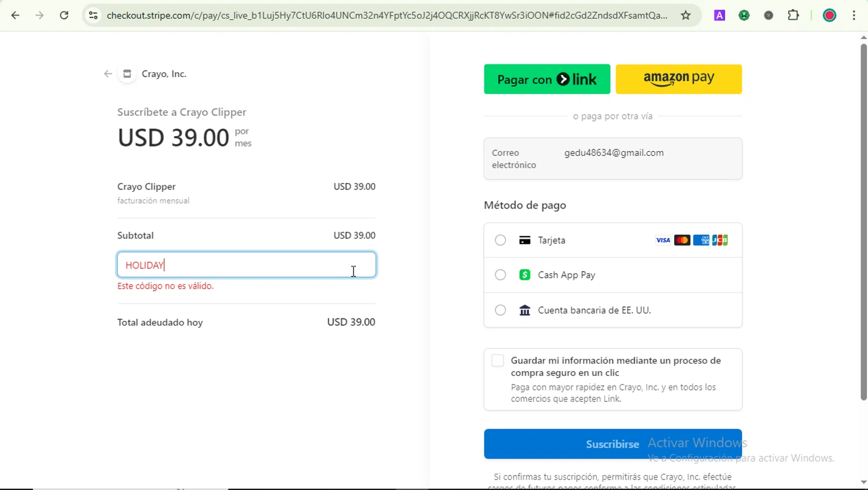Click the scrollbar down arrow
868x490 pixels.
pyautogui.click(x=863, y=482)
